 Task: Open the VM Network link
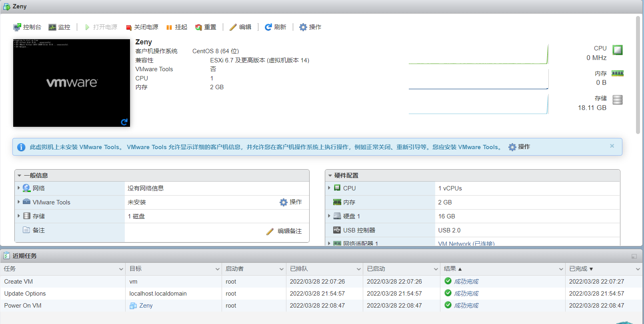point(466,243)
